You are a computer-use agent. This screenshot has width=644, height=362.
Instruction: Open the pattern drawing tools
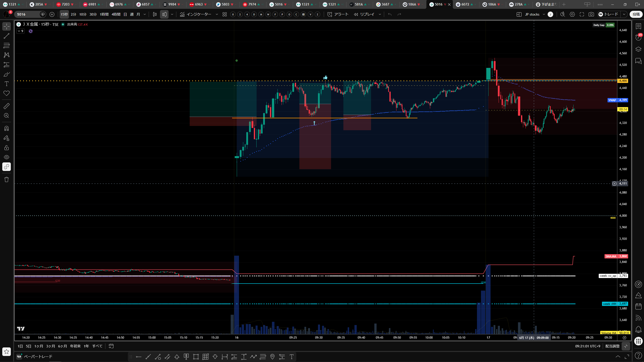tap(7, 55)
